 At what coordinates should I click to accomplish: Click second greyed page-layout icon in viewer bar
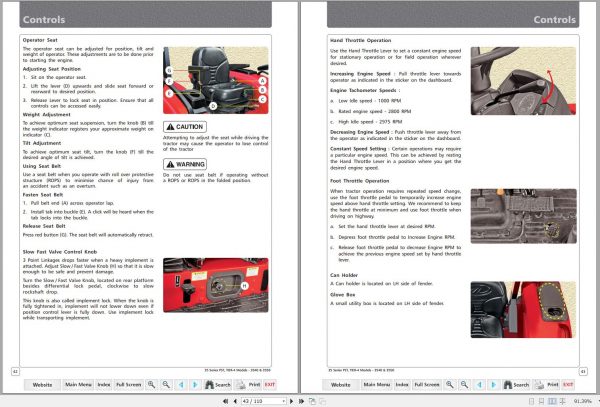pos(323,401)
